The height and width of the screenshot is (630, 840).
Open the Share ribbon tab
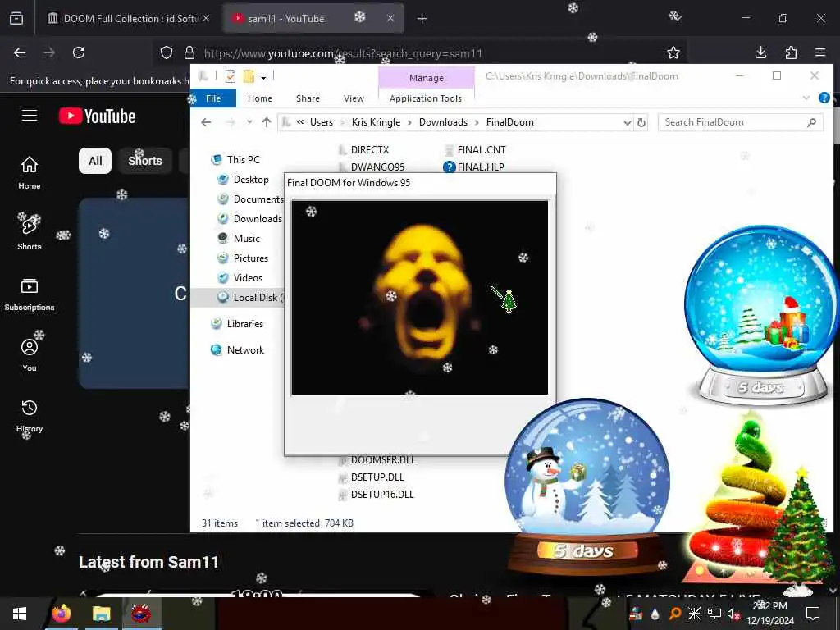(x=308, y=98)
